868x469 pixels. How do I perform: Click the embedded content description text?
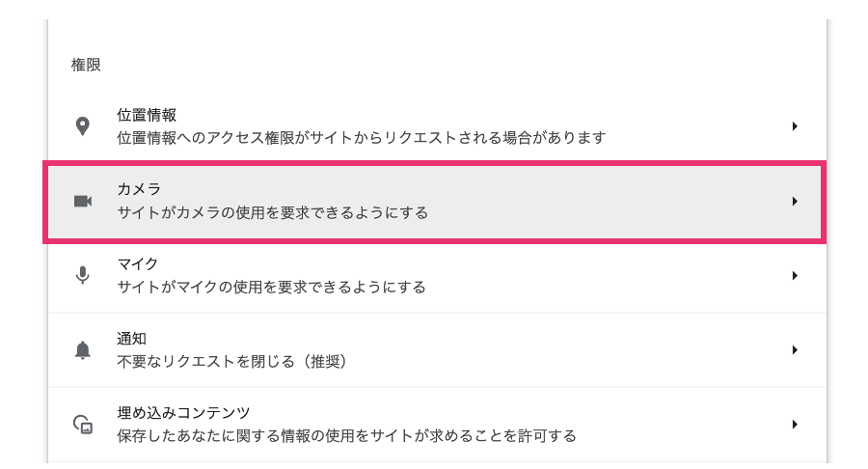pyautogui.click(x=346, y=435)
